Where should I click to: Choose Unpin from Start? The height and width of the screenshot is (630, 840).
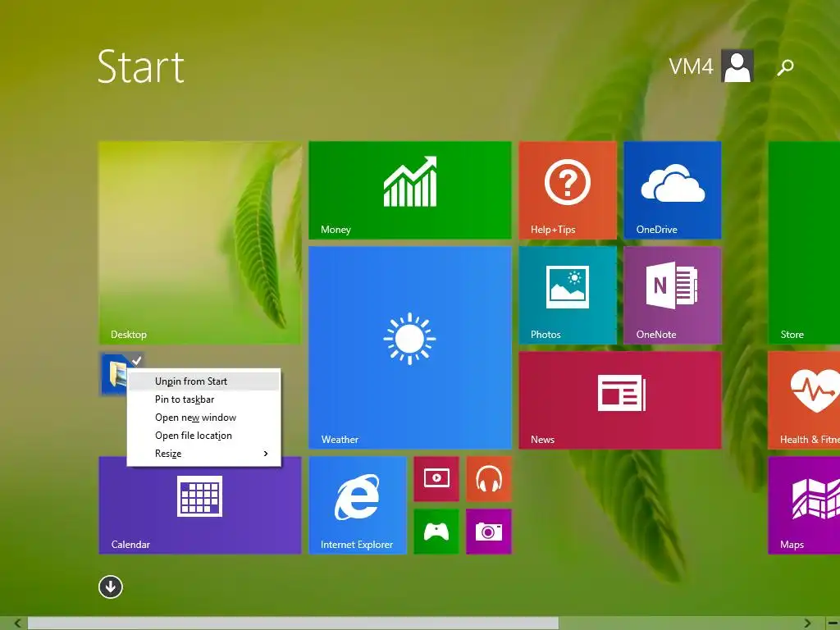(203, 381)
